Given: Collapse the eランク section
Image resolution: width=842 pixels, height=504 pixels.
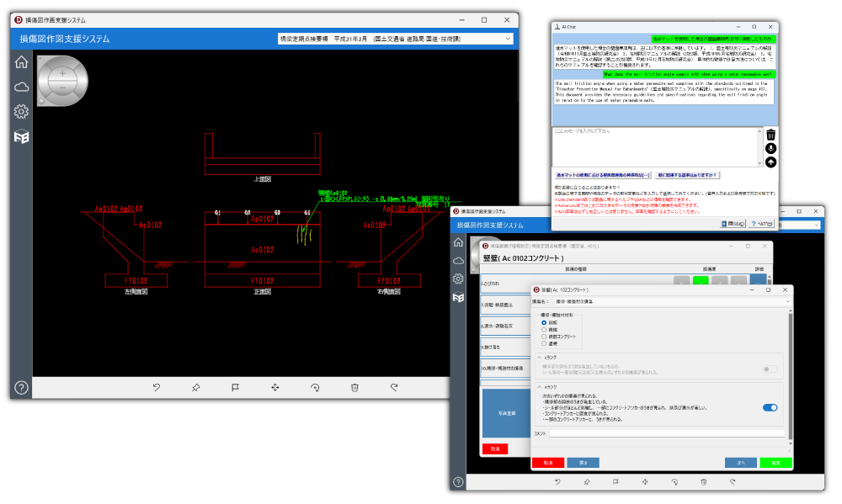Looking at the screenshot, I should point(540,386).
